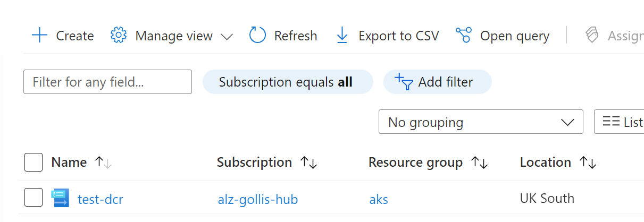
Task: Open the No grouping dropdown
Action: click(480, 122)
